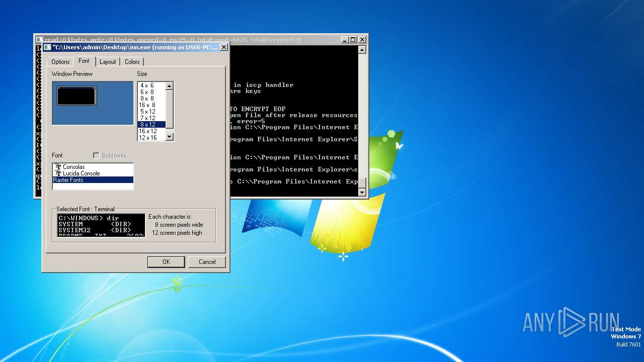The height and width of the screenshot is (362, 644).
Task: Select the Font tab
Action: pyautogui.click(x=84, y=61)
